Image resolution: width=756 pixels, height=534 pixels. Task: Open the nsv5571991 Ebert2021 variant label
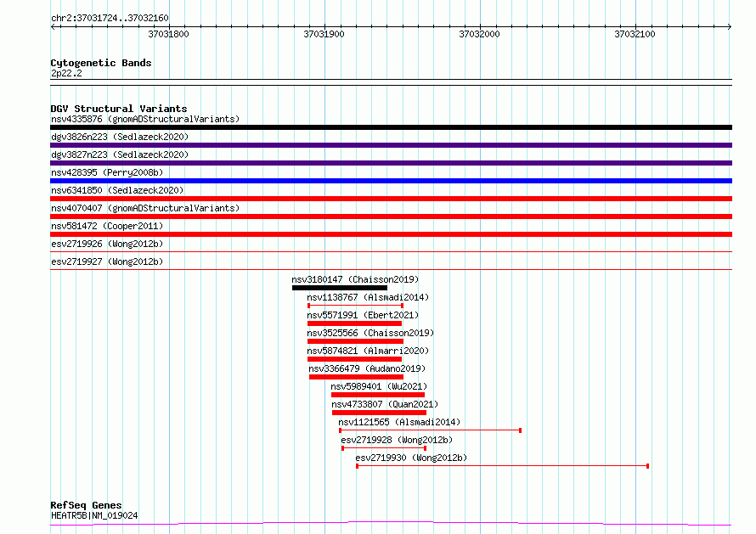tap(363, 315)
